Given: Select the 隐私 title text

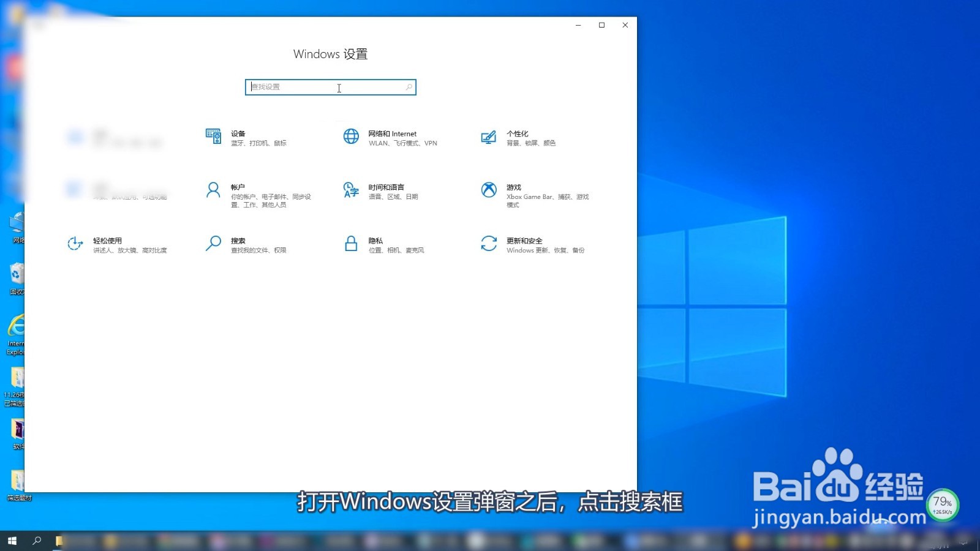Looking at the screenshot, I should (x=375, y=241).
